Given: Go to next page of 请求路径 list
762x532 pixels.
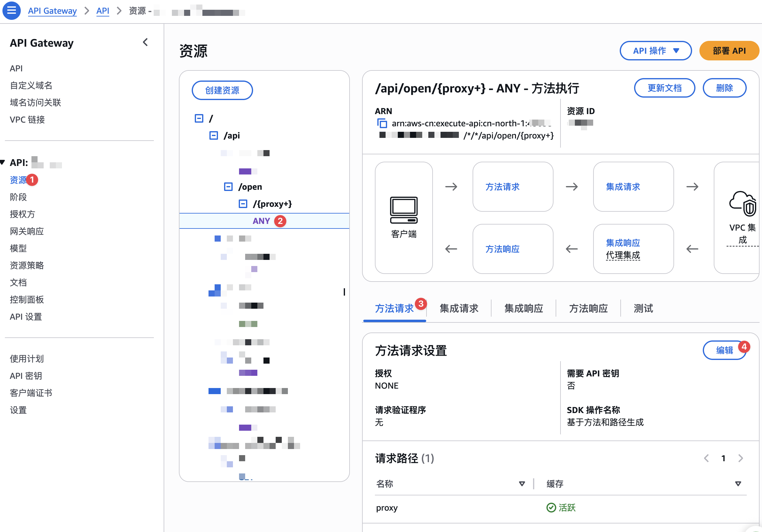Looking at the screenshot, I should pyautogui.click(x=740, y=458).
